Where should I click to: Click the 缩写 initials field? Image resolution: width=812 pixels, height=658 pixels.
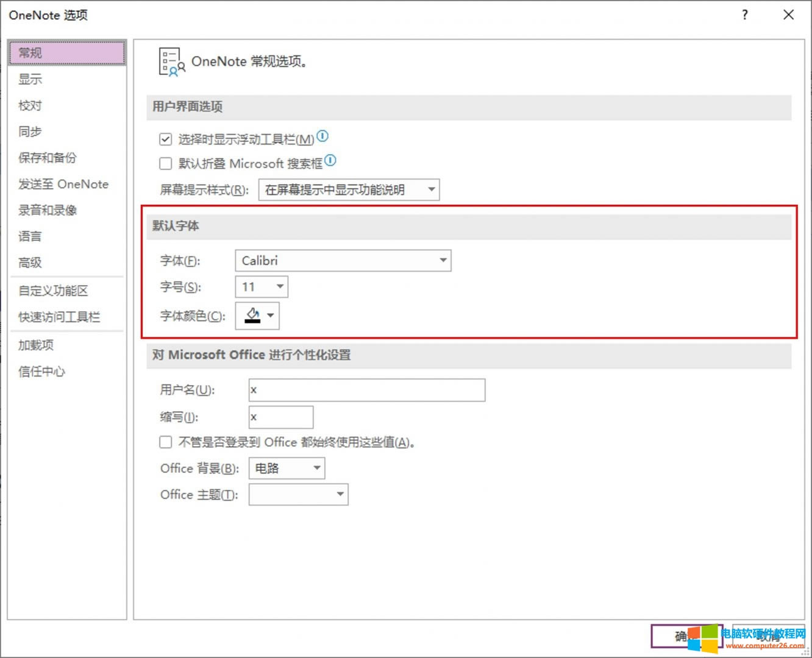click(x=280, y=417)
